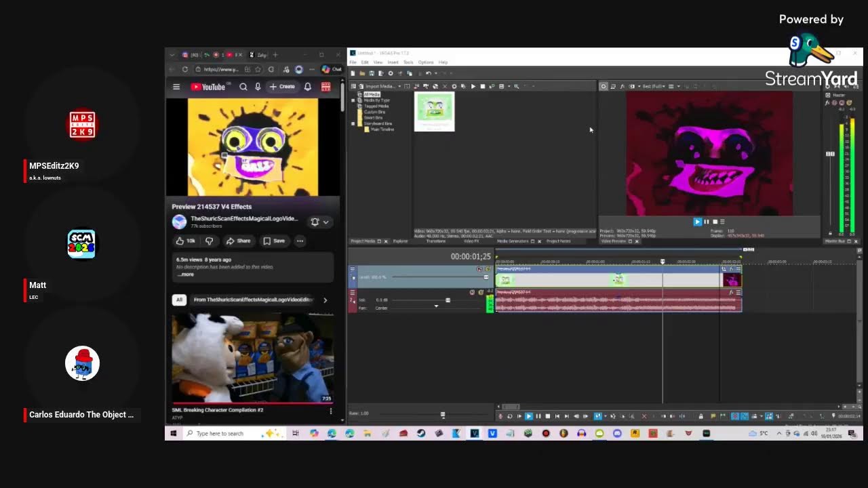
Task: Expand the Storyboard Bins tree node
Action: pyautogui.click(x=353, y=123)
